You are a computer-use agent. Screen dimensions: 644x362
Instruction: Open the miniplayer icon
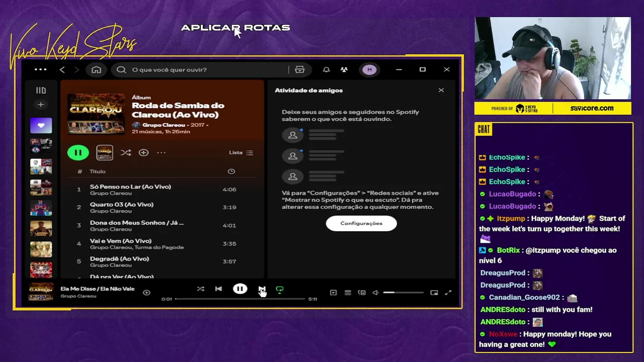pyautogui.click(x=434, y=293)
